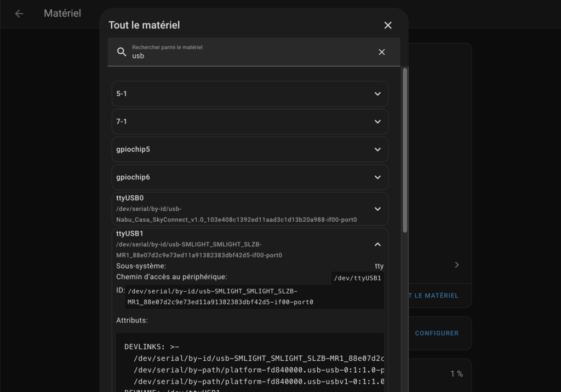Select the /dev/ttyUSB1 device path value

point(357,278)
